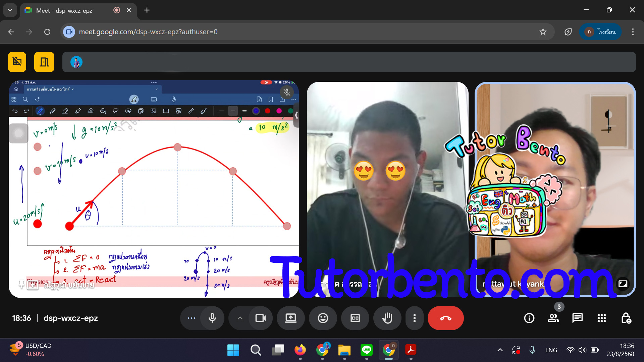Turn off the camera in Meet
The height and width of the screenshot is (362, 644).
[260, 318]
